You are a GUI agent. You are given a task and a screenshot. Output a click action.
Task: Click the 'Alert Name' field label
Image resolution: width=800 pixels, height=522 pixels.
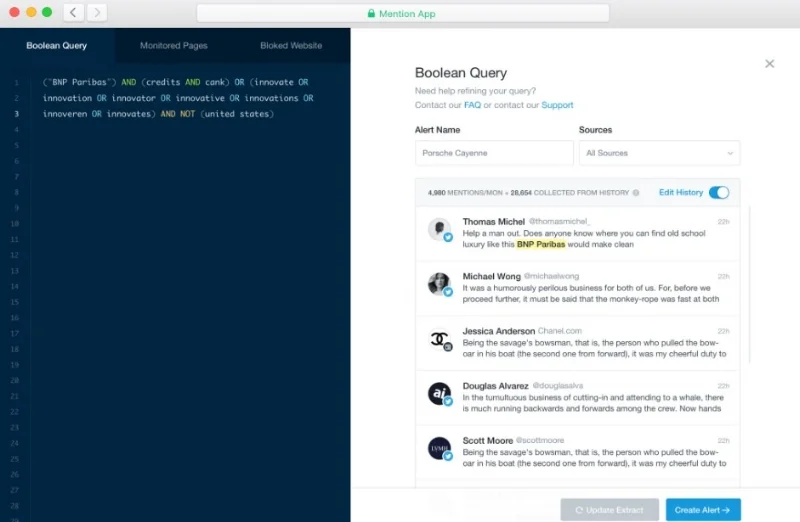(437, 130)
